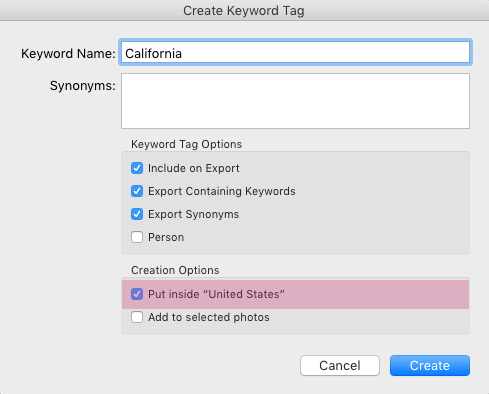Enable Add to selected photos checkbox
The height and width of the screenshot is (394, 489).
(x=137, y=317)
